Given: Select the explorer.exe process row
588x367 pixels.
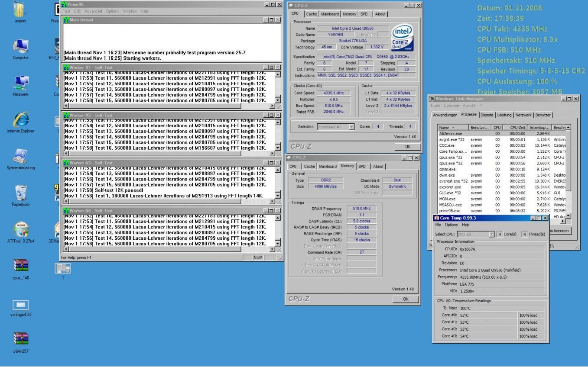Looking at the screenshot, I should coord(502,187).
